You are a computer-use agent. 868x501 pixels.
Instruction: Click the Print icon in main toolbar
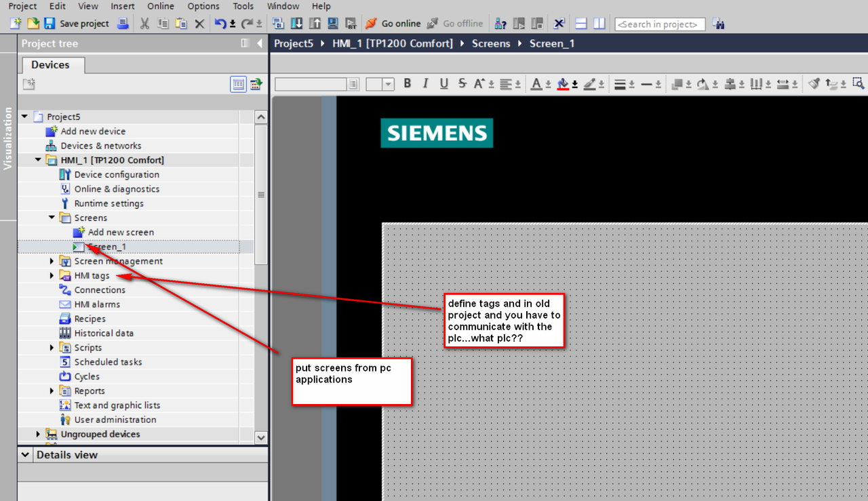123,24
